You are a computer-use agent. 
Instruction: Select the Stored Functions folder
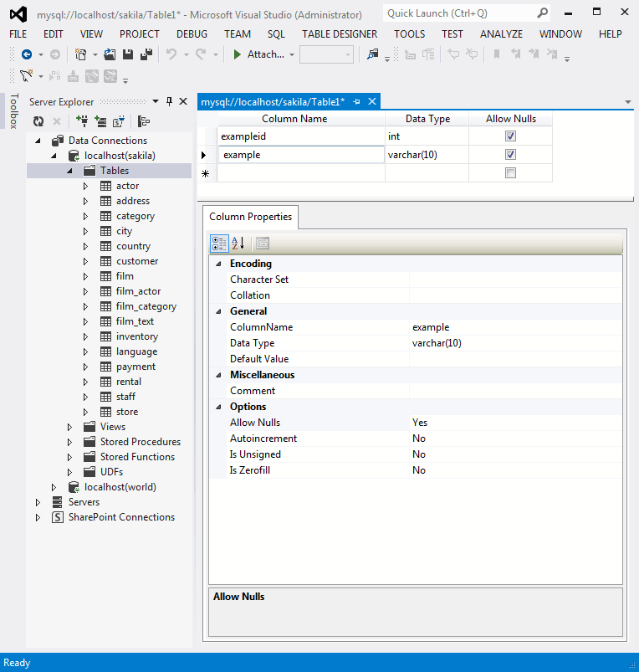137,457
